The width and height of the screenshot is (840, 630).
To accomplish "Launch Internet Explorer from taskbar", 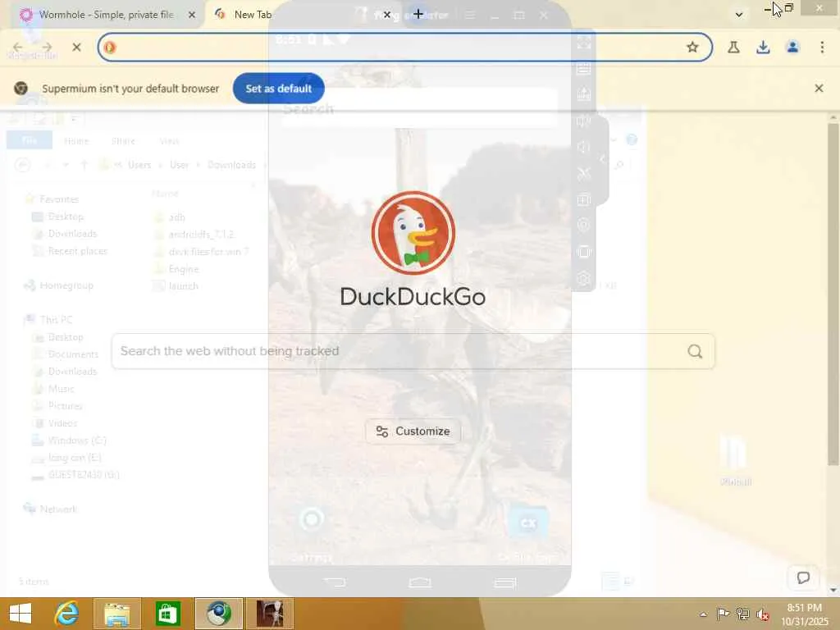I will 67,614.
